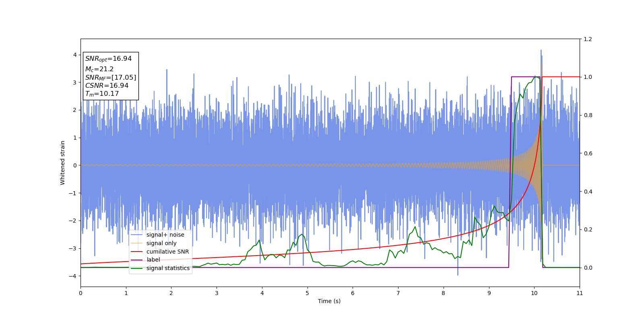Viewport: 644px width, 322px height.
Task: Click x-axis tick label 5
Action: [308, 293]
